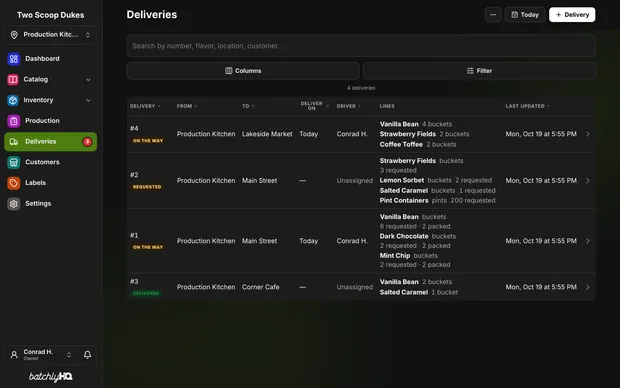Click Corner Cafe destination cell
Screen dimensions: 620x388
pyautogui.click(x=261, y=287)
